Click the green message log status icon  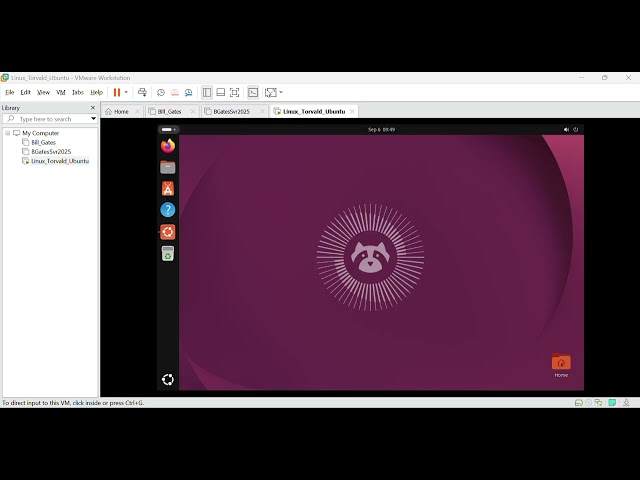(612, 403)
